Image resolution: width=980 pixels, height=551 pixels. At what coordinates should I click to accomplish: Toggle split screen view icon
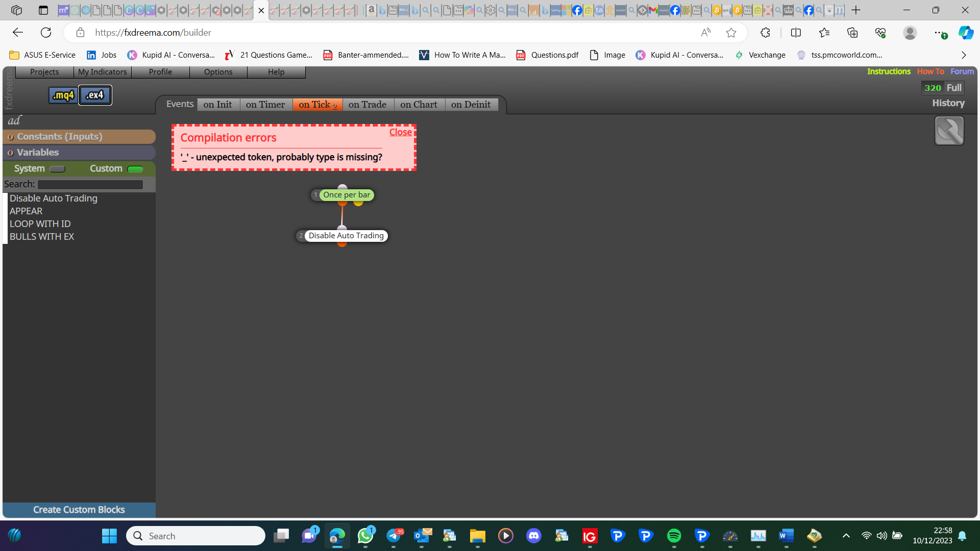point(796,33)
